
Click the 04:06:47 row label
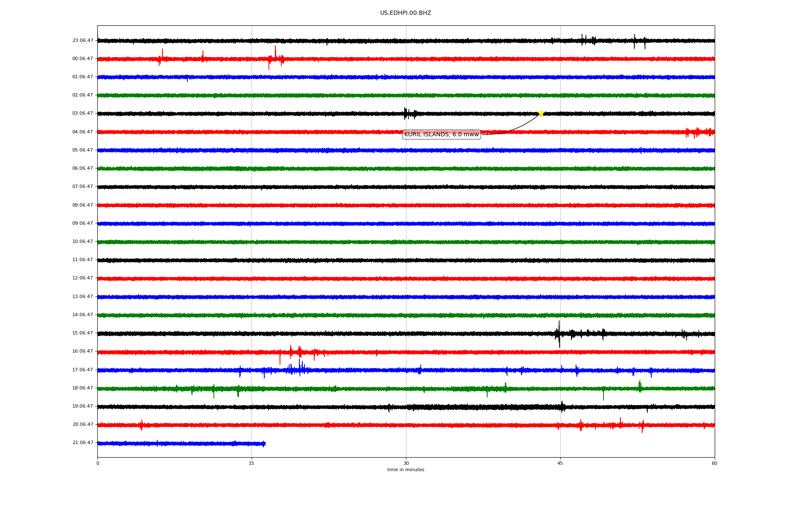click(x=83, y=132)
